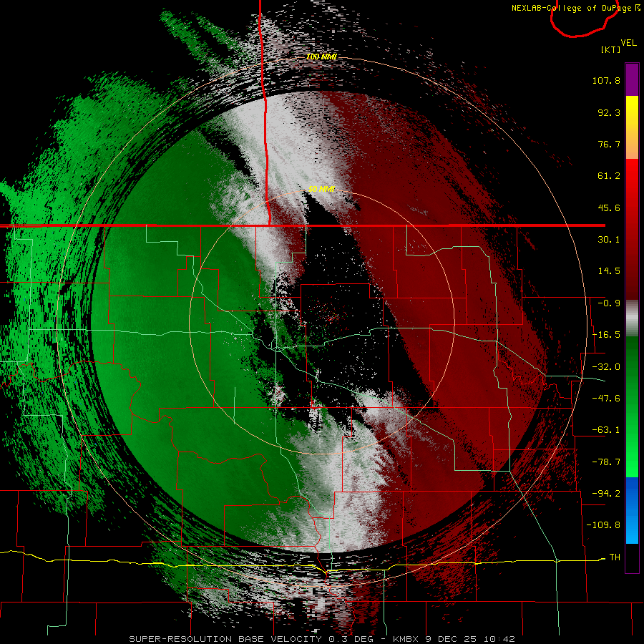Click the -16.5 velocity legend value

tap(606, 335)
